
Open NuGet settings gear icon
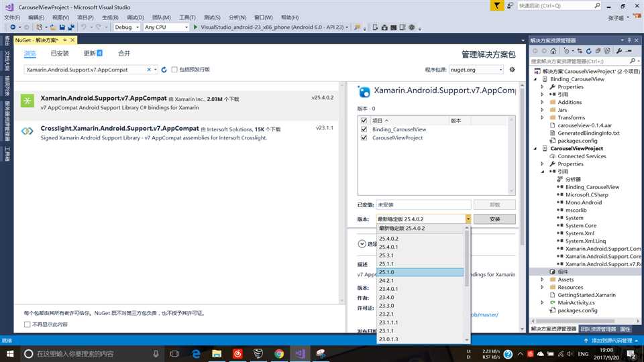pos(512,69)
